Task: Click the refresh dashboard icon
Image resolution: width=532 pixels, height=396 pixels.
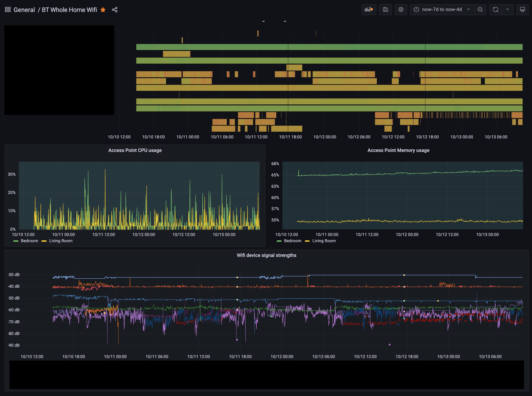Action: coord(495,10)
